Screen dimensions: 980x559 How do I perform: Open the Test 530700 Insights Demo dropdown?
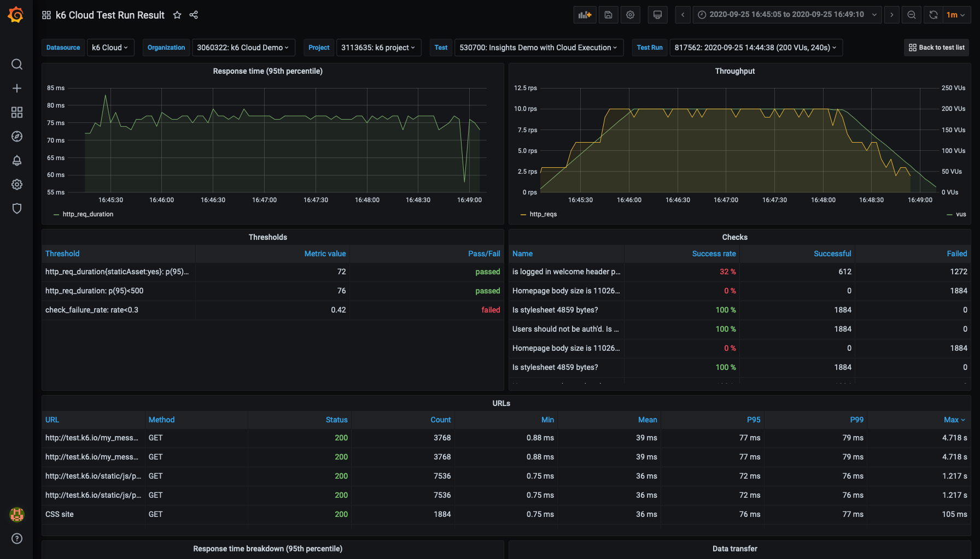click(539, 48)
